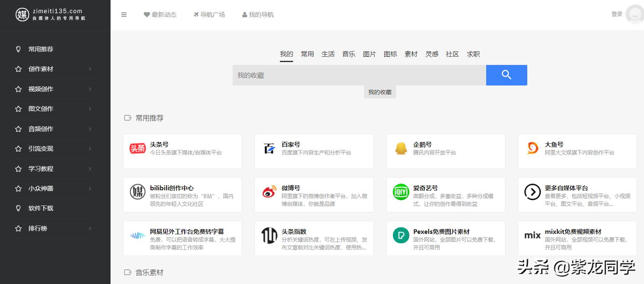The width and height of the screenshot is (644, 284).
Task: Click the star icon beside 视频创作
Action: 18,89
